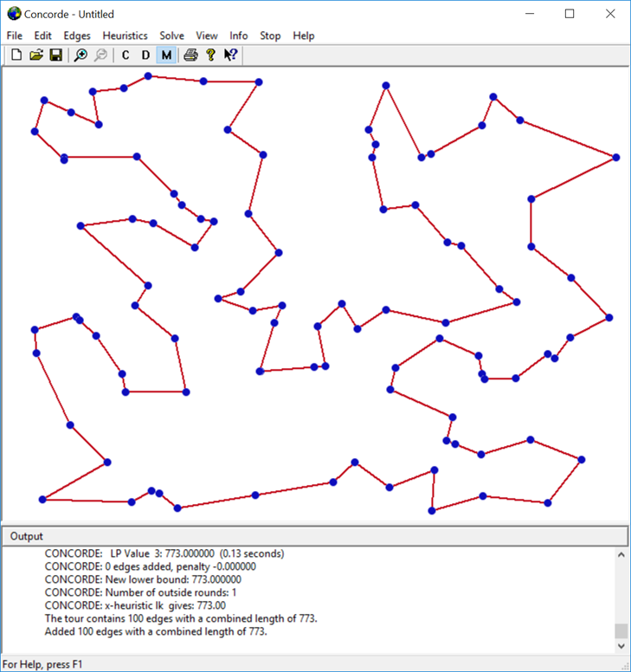Select the C mode toolbar button
Screen dimensions: 631x672
(x=126, y=55)
